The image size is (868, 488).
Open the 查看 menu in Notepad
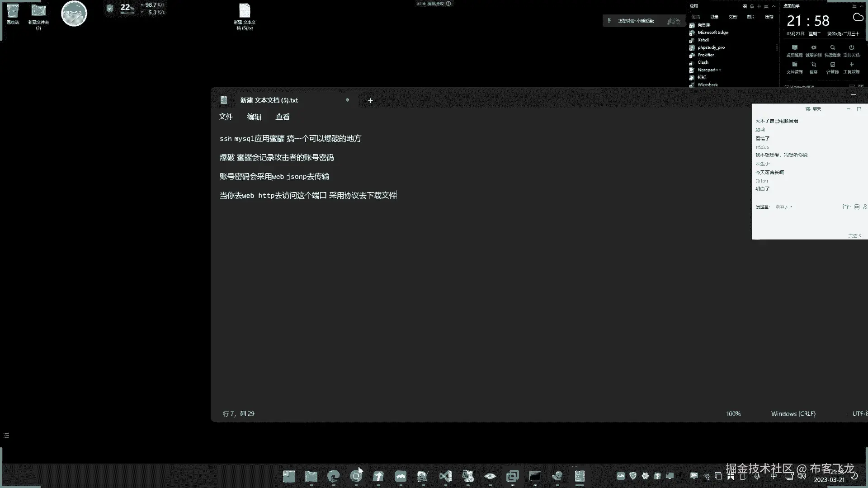pos(283,117)
